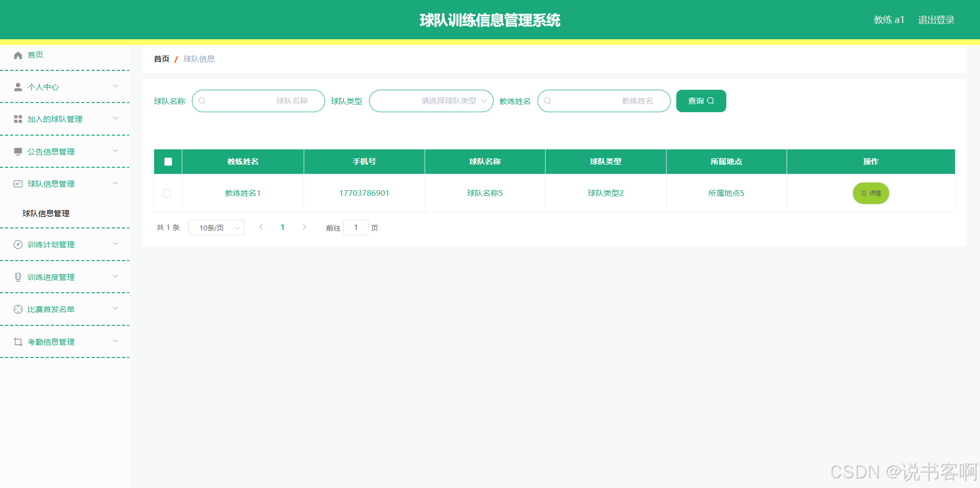Click the 首页 breadcrumb link
Image resolution: width=980 pixels, height=488 pixels.
coord(162,59)
